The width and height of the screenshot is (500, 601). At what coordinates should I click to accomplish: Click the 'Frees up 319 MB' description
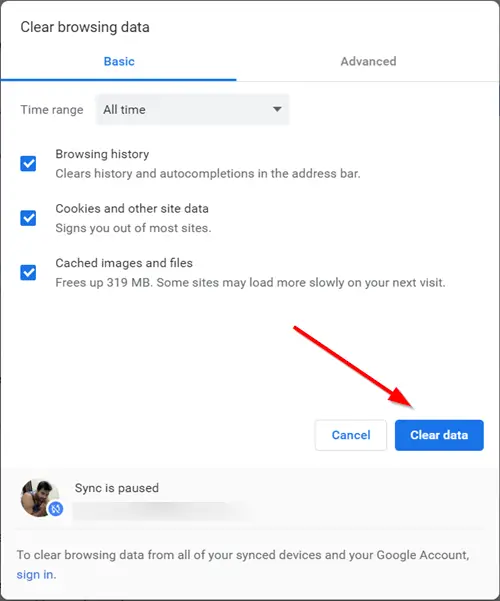point(250,282)
